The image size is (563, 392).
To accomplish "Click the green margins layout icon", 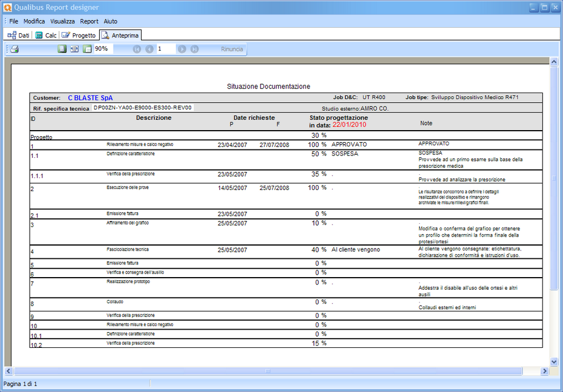I will [87, 49].
